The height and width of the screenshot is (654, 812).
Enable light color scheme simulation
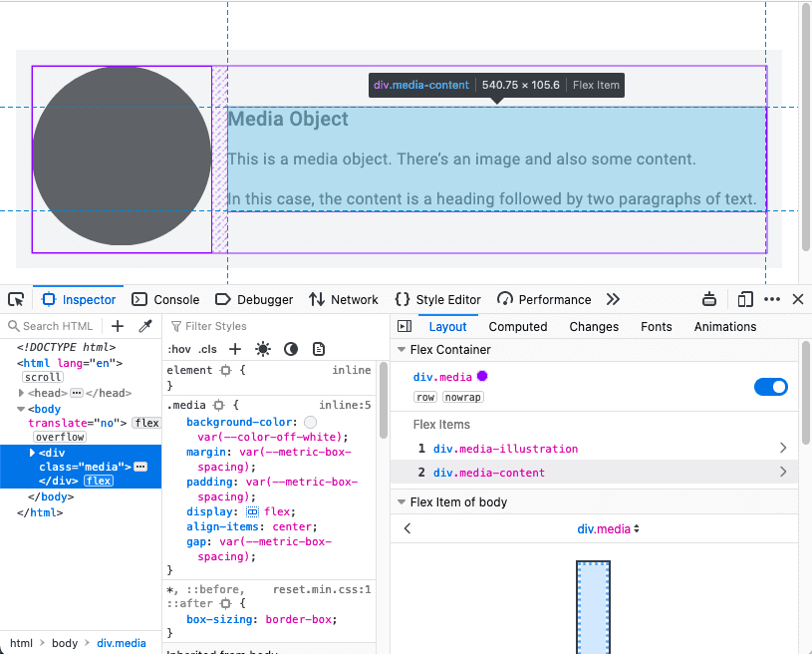click(x=262, y=348)
